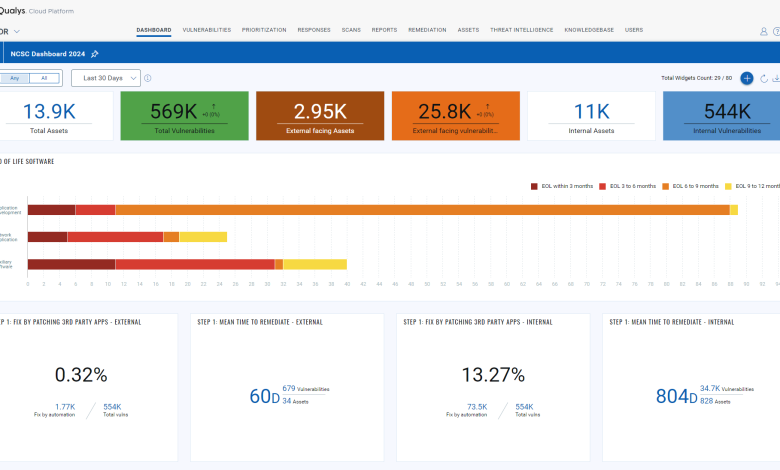This screenshot has height=470, width=780.
Task: Open the KnowledgeBase tab
Action: click(x=589, y=30)
